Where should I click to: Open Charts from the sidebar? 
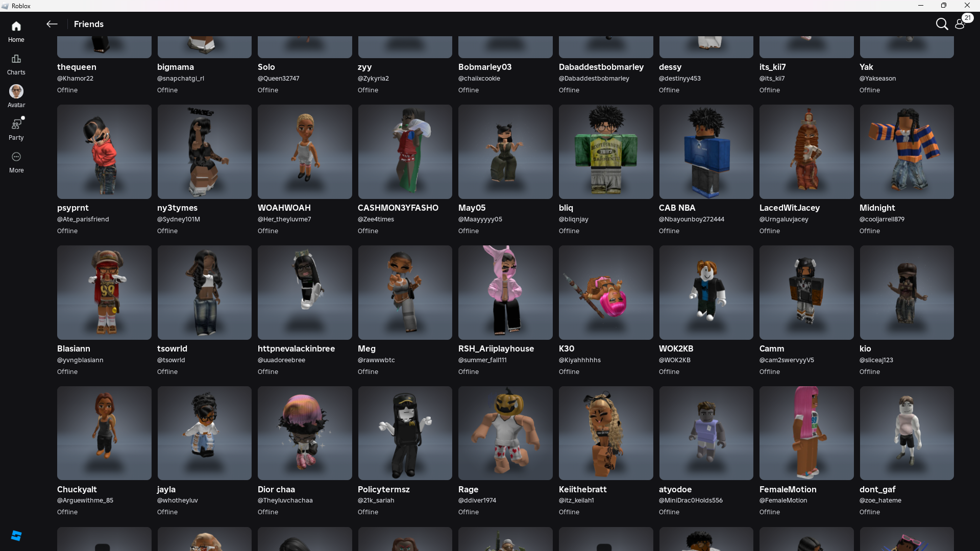click(16, 64)
